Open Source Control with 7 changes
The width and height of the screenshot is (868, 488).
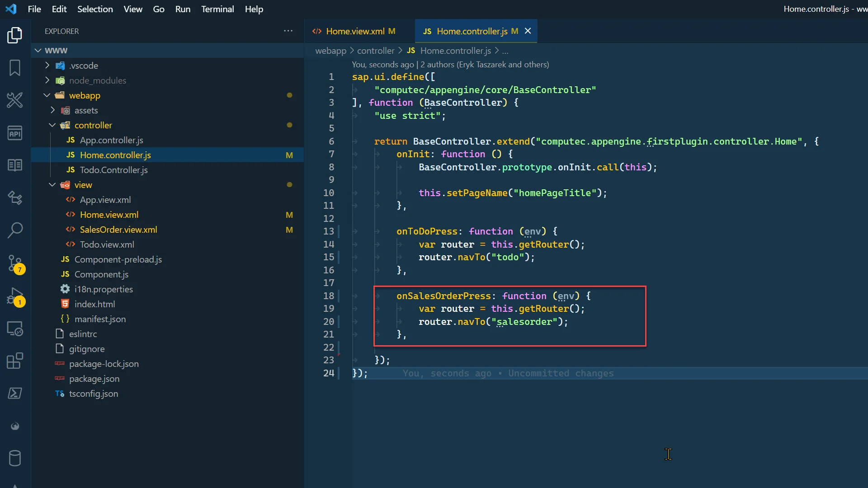tap(15, 263)
